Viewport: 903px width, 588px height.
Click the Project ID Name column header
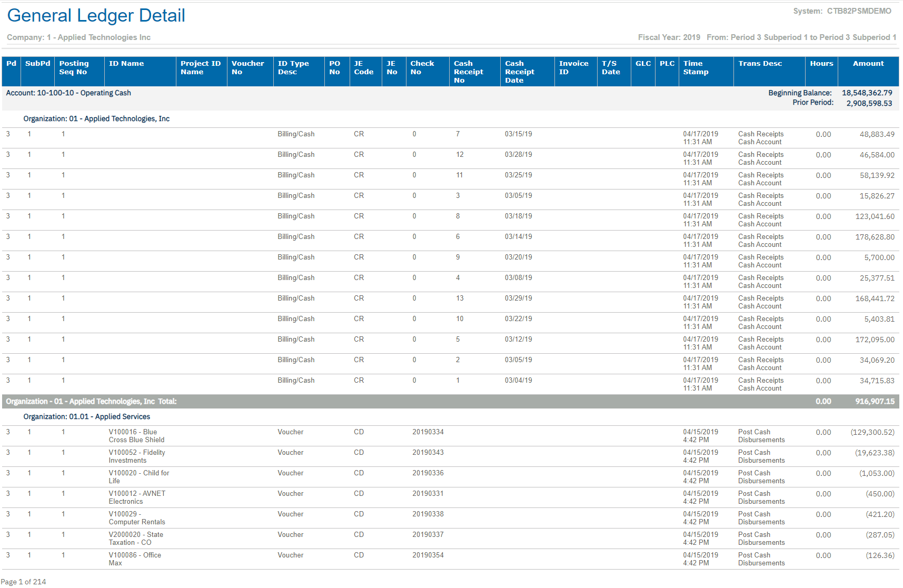200,68
